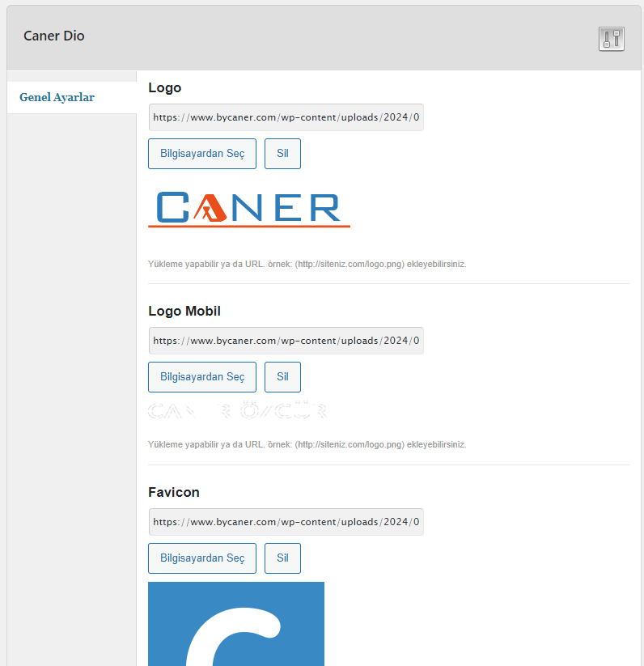Click the Favicon URL input field

[x=286, y=522]
